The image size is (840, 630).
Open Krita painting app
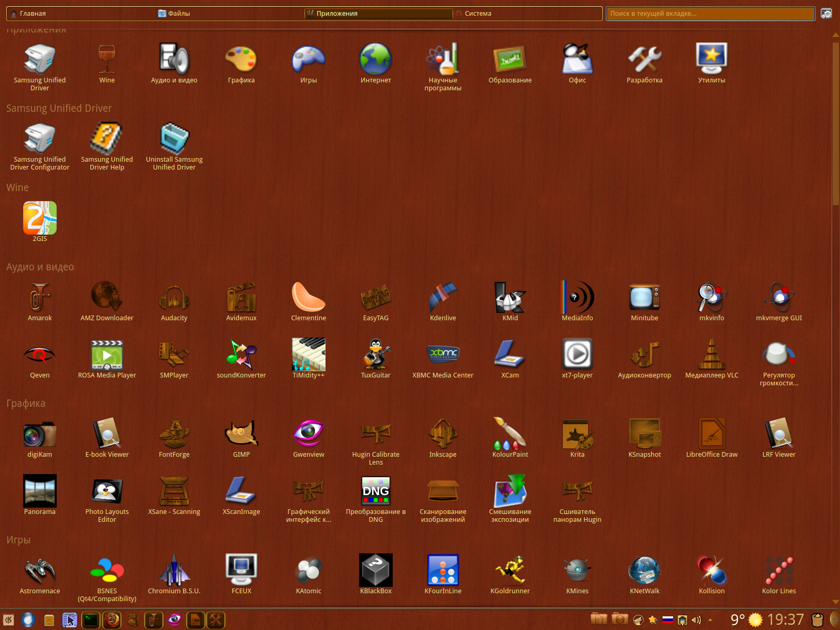(x=577, y=438)
